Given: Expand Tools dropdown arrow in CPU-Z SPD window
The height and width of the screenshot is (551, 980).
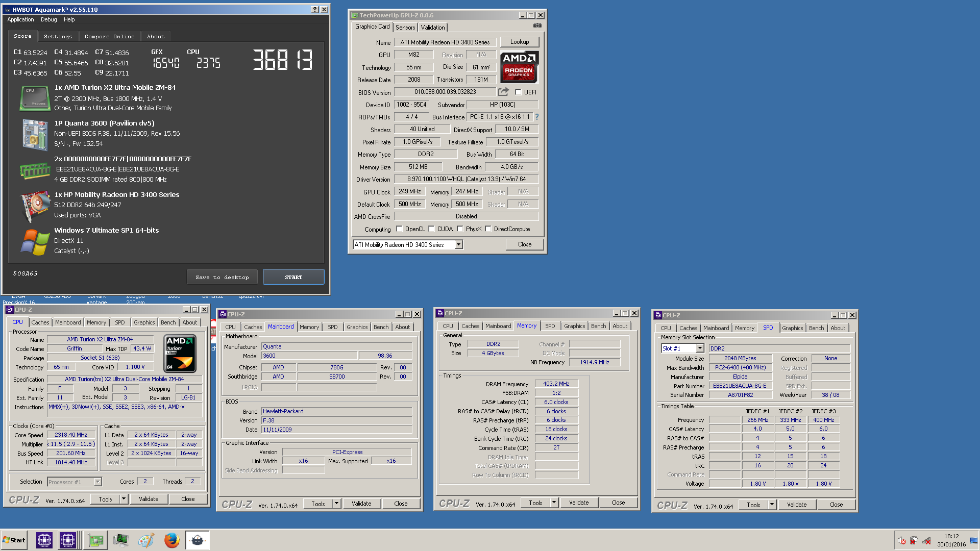Looking at the screenshot, I should pyautogui.click(x=772, y=505).
